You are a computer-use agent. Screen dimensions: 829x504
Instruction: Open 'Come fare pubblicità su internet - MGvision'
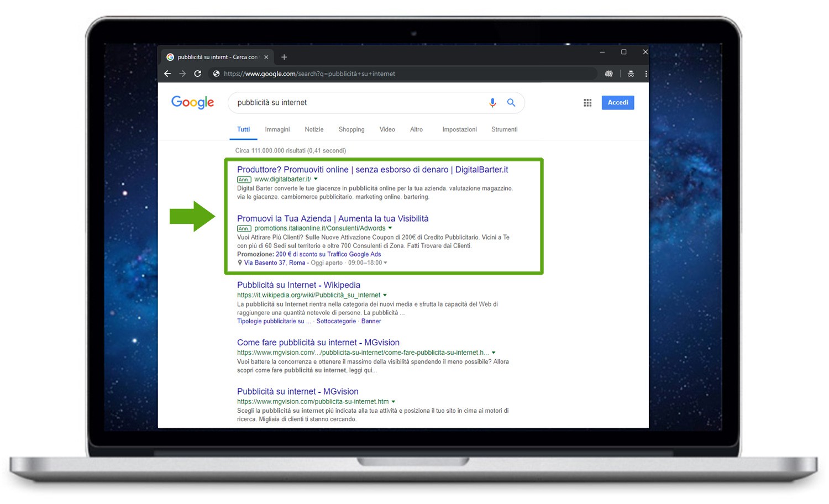(318, 343)
